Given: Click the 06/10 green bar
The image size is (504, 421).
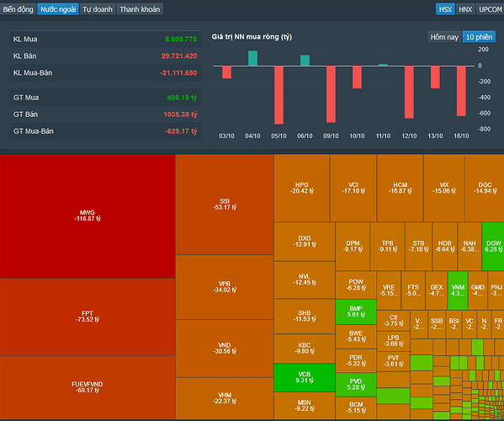Looking at the screenshot, I should (305, 61).
